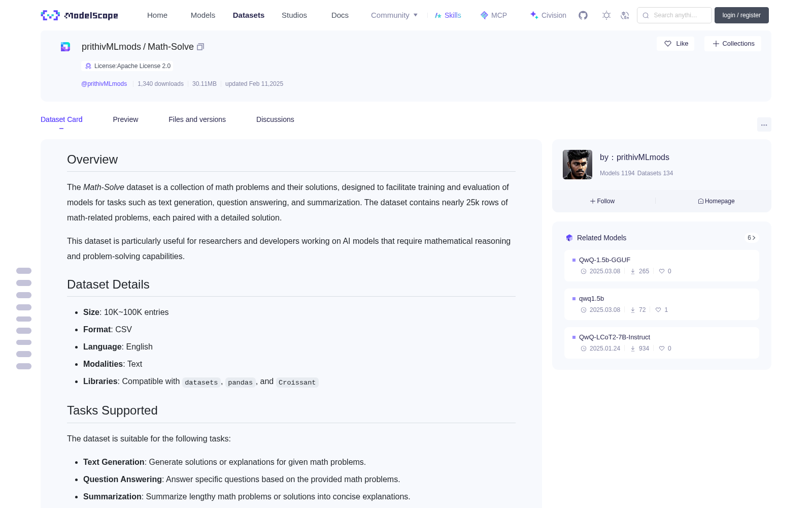
Task: Click the license badge icon
Action: [x=88, y=66]
